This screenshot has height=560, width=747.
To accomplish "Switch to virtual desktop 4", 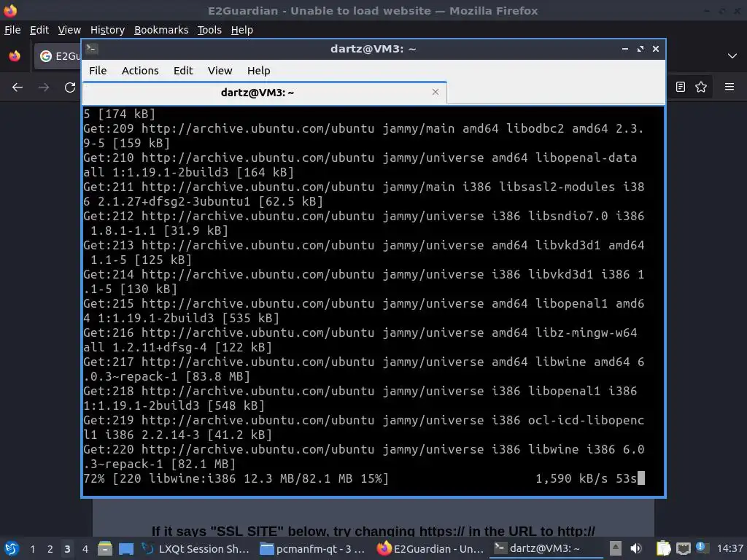I will coord(85,549).
